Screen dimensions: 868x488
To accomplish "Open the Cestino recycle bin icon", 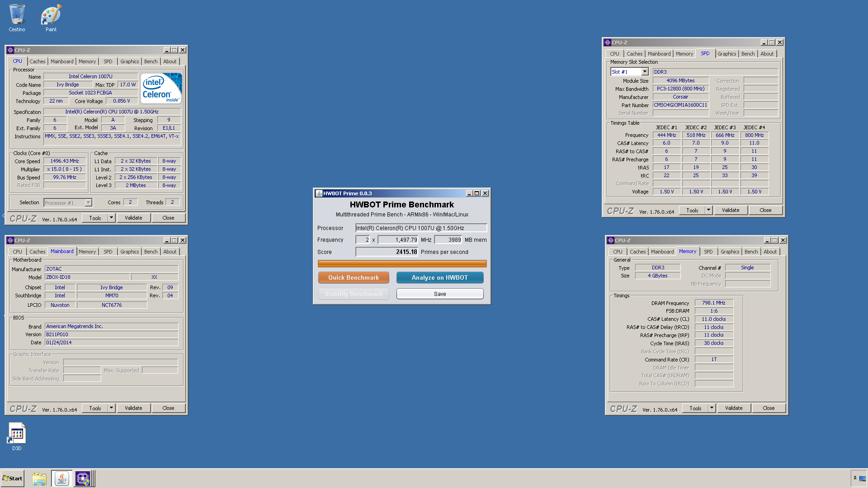I will [17, 18].
